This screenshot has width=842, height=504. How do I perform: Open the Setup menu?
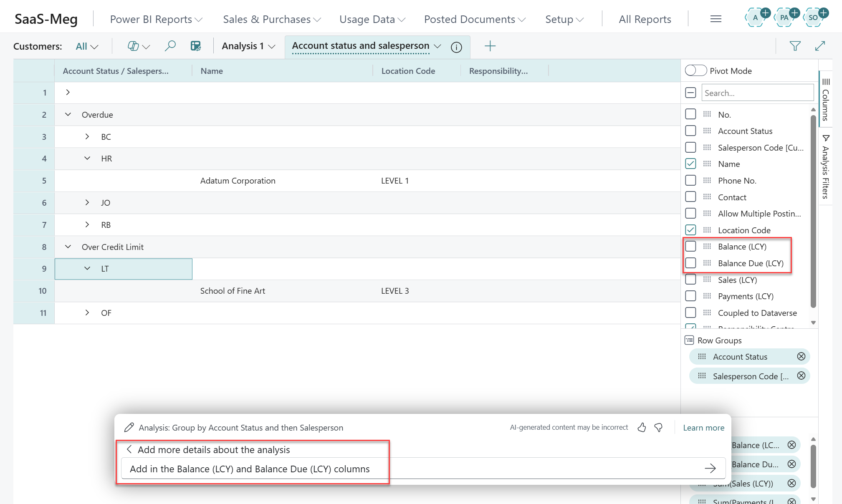564,19
